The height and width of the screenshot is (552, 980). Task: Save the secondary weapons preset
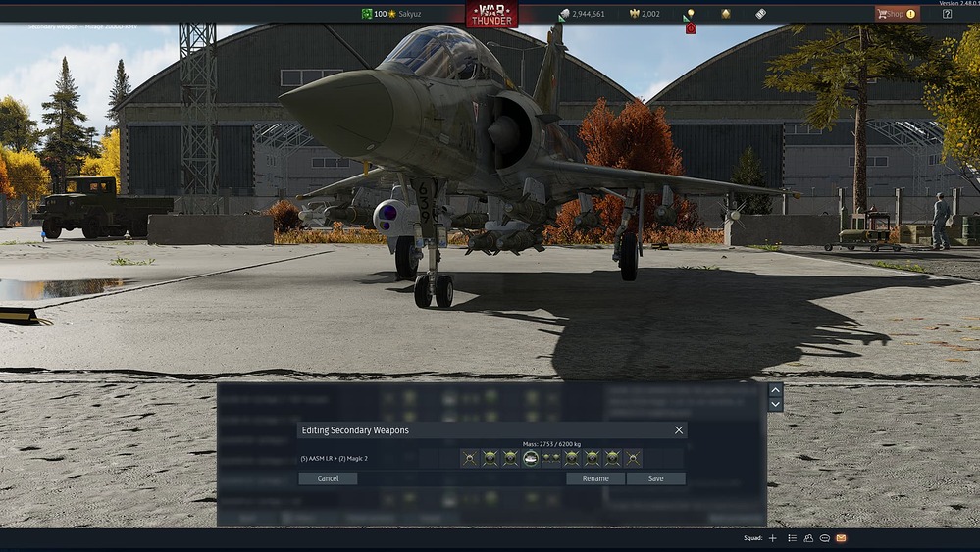655,478
